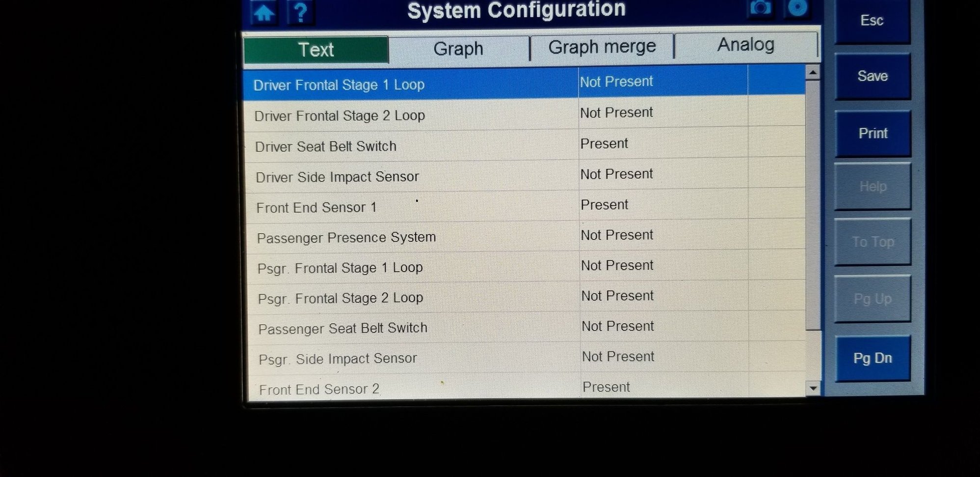Viewport: 980px width, 477px height.
Task: Page down with the Pg Dn button
Action: (x=873, y=358)
